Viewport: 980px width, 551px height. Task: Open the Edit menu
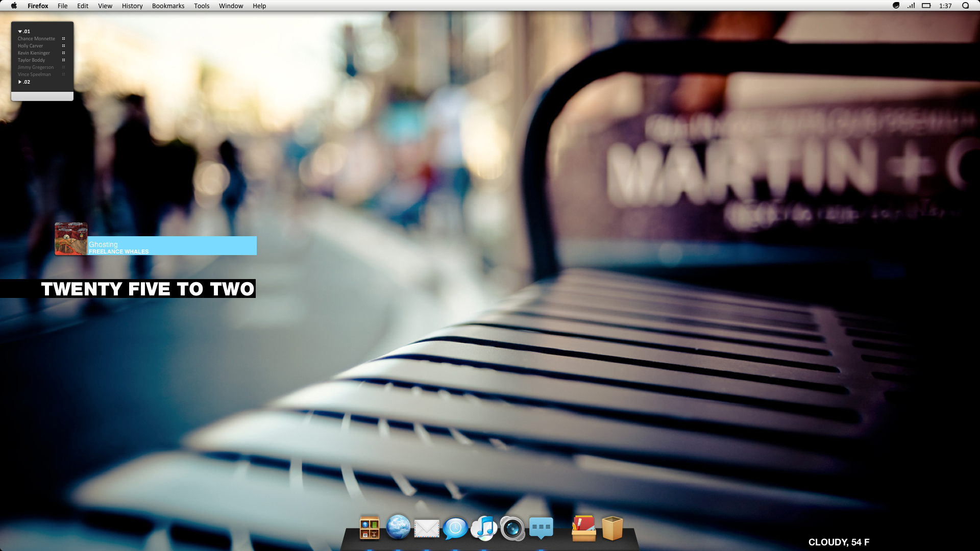tap(83, 6)
